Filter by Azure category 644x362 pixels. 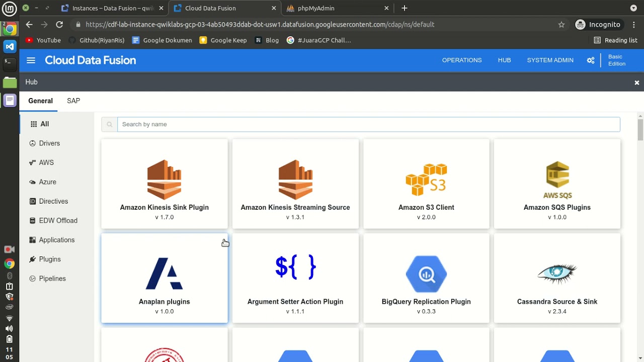point(48,182)
